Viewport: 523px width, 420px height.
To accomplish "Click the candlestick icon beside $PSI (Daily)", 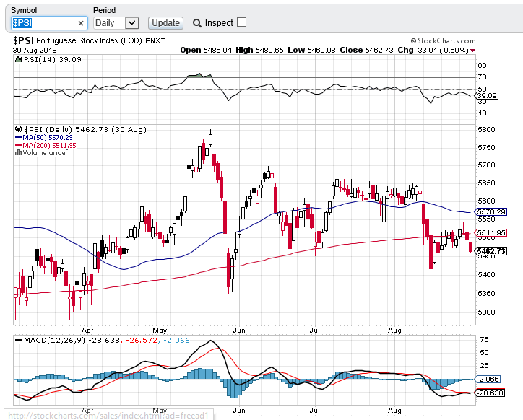I will [19, 129].
